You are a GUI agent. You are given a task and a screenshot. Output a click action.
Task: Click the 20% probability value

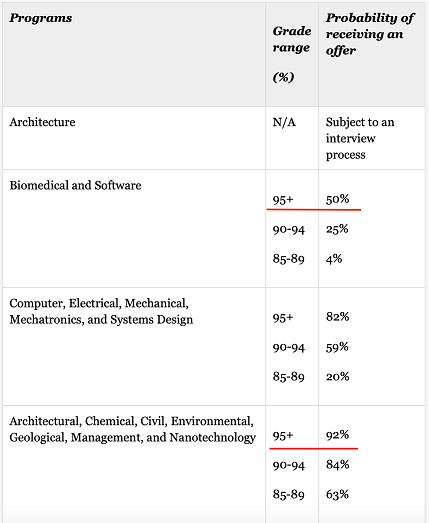tap(337, 377)
